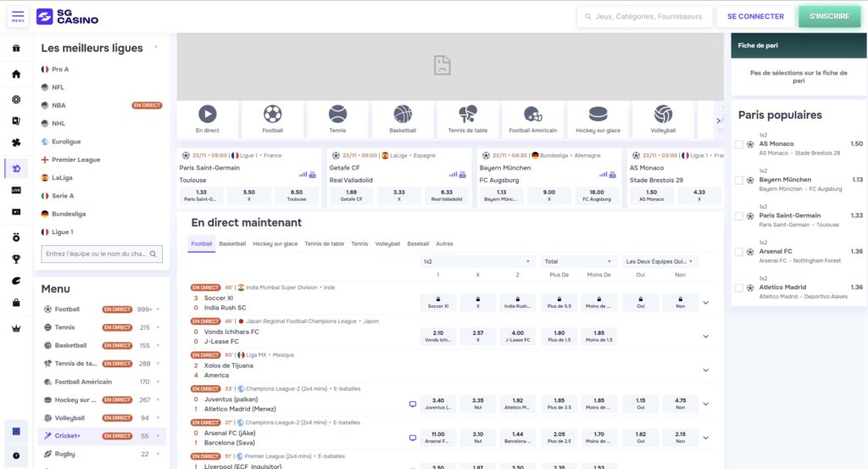Bet 1.33 on Paris Saint-Germain

pyautogui.click(x=201, y=195)
